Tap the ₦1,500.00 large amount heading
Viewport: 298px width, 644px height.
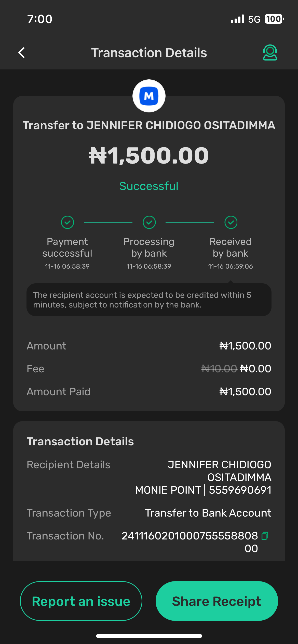click(x=149, y=155)
